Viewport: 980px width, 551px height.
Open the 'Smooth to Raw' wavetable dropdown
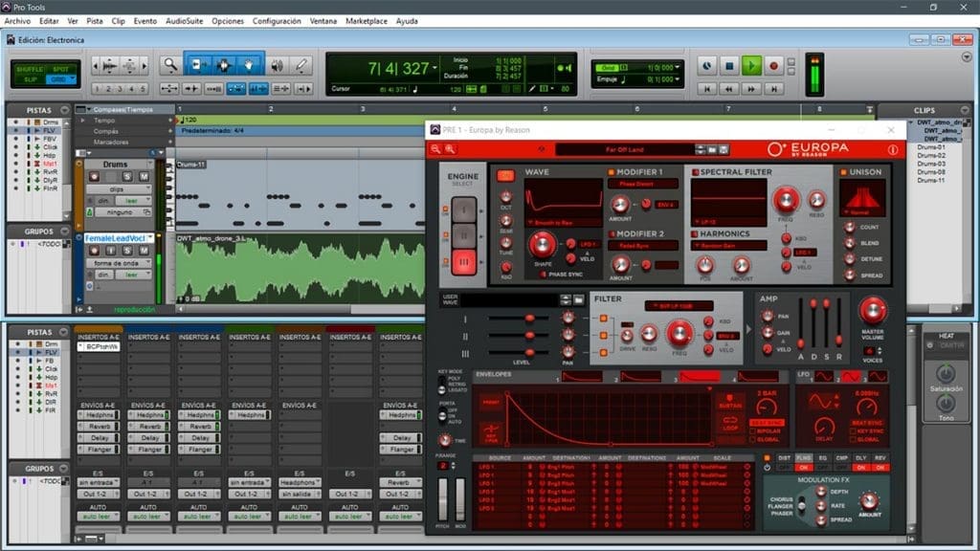(x=553, y=223)
